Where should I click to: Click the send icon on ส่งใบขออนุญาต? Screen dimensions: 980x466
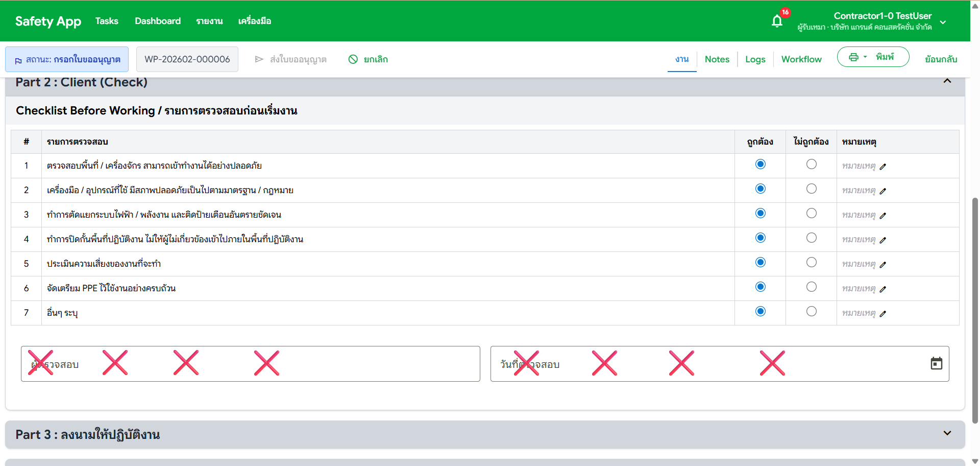coord(259,59)
